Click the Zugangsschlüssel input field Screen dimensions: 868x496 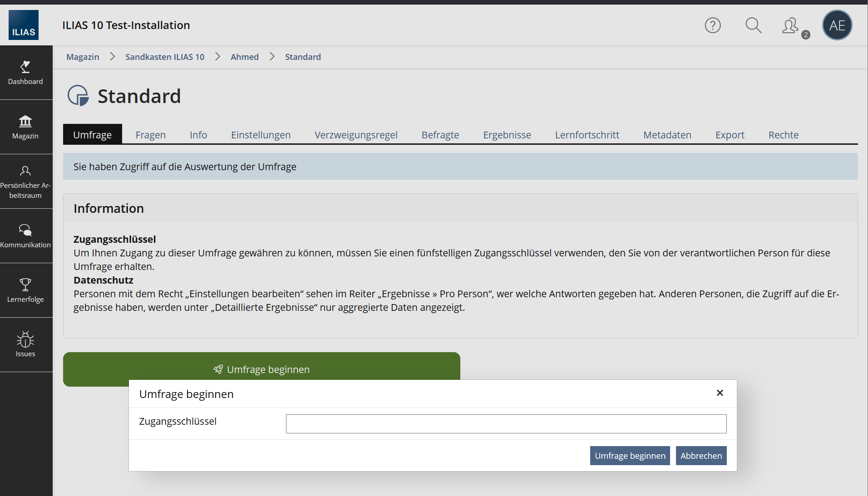point(506,424)
